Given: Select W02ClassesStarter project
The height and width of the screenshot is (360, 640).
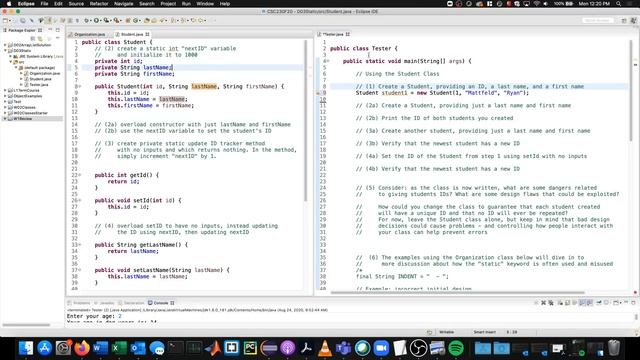Looking at the screenshot, I should click(x=30, y=113).
